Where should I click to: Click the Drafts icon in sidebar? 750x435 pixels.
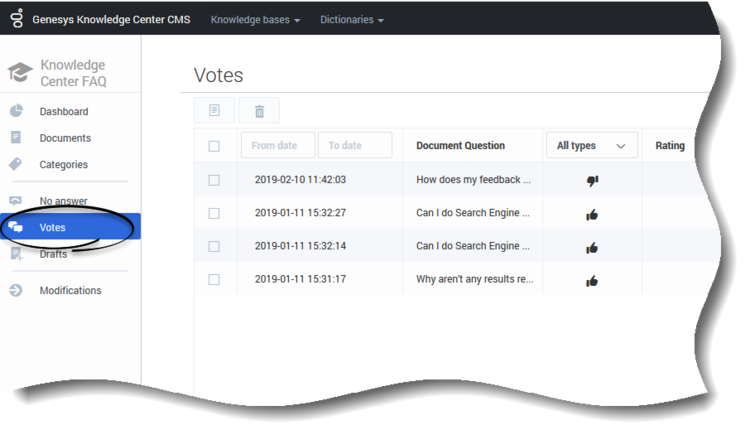(16, 254)
